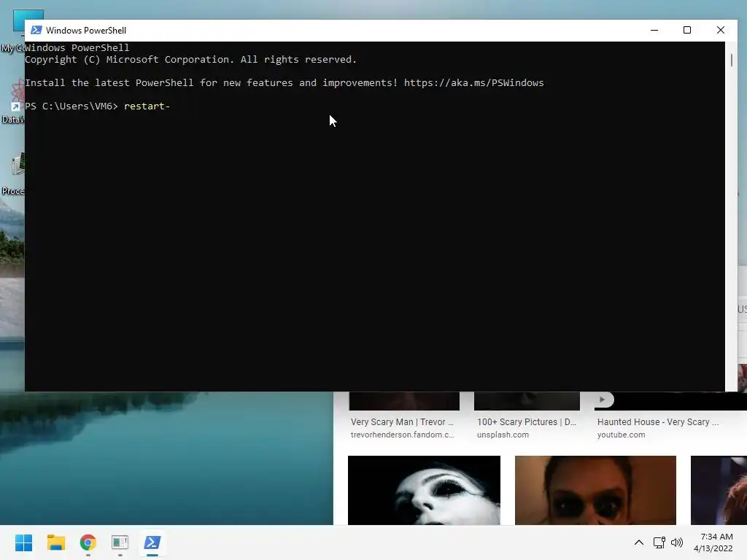Viewport: 747px width, 560px height.
Task: Open the pale-face black-and-white image thumbnail
Action: point(424,491)
